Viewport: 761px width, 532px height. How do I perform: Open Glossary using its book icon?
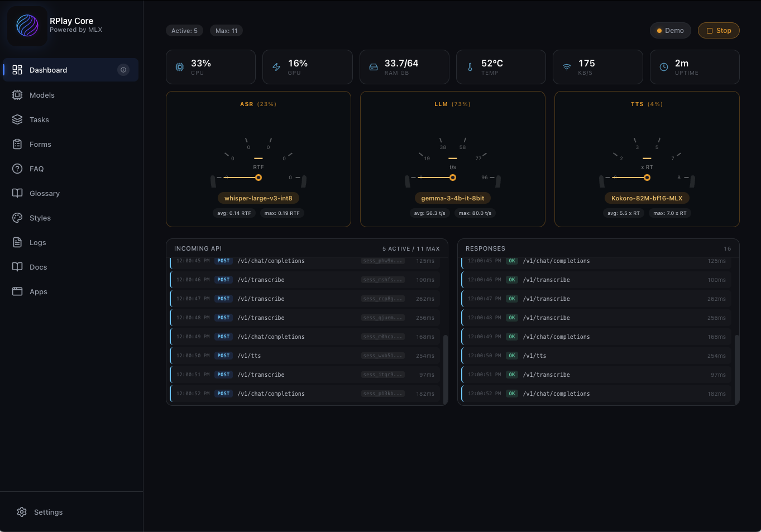click(17, 193)
